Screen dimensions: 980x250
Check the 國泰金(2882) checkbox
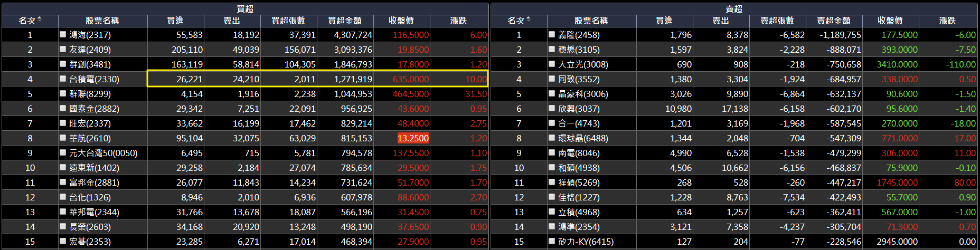[63, 108]
